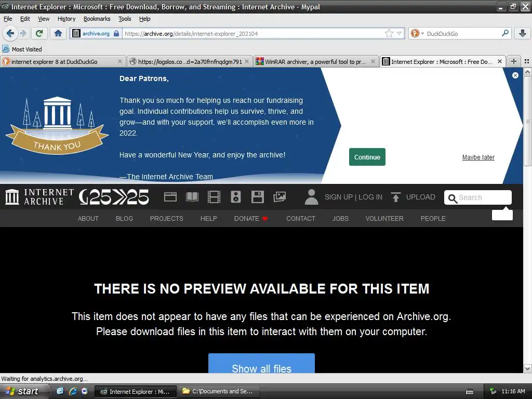This screenshot has height=399, width=532.
Task: Go back using the browser back arrow
Action: click(10, 33)
